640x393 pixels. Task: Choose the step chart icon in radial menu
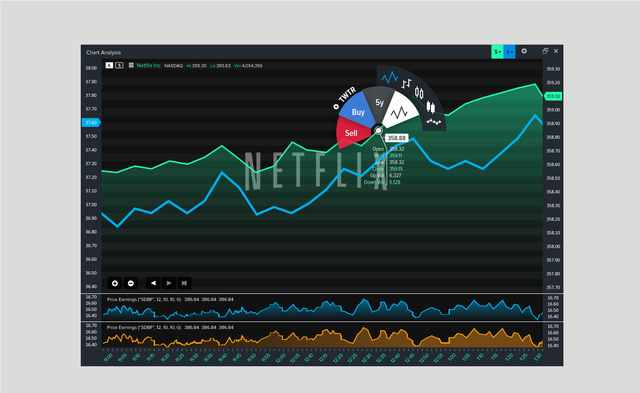pos(406,84)
